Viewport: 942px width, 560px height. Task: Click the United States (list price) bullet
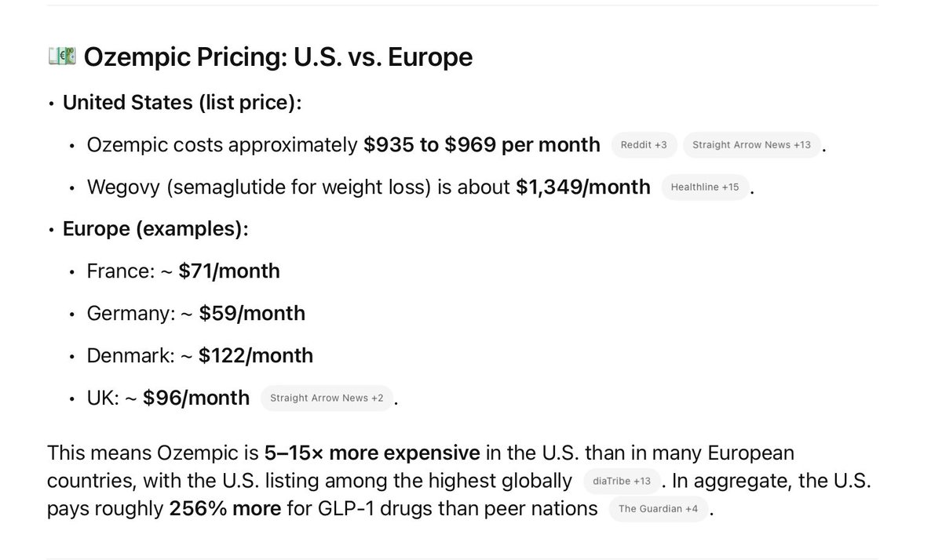(182, 103)
